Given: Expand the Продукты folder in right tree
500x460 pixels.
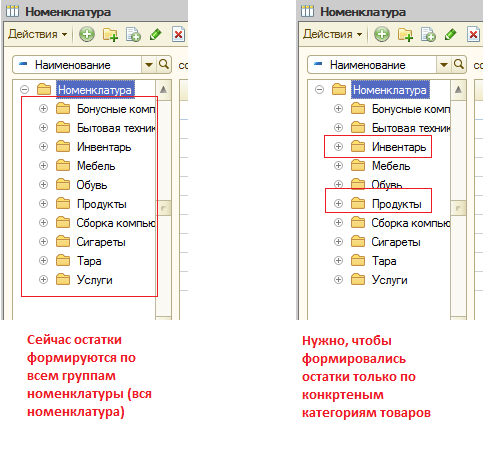Looking at the screenshot, I should coord(338,203).
